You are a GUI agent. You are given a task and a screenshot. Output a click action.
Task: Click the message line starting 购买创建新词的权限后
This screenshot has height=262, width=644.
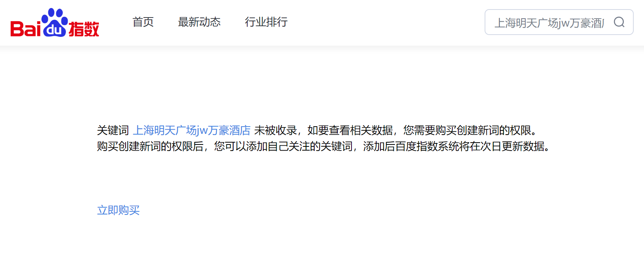[324, 146]
